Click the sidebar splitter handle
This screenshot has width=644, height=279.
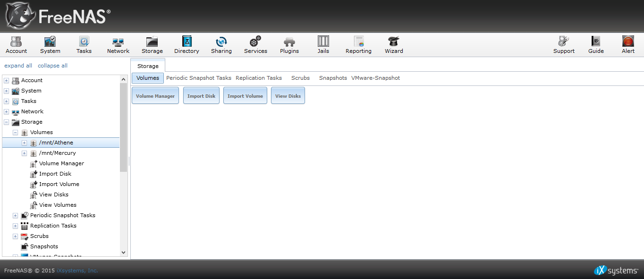[x=129, y=161]
